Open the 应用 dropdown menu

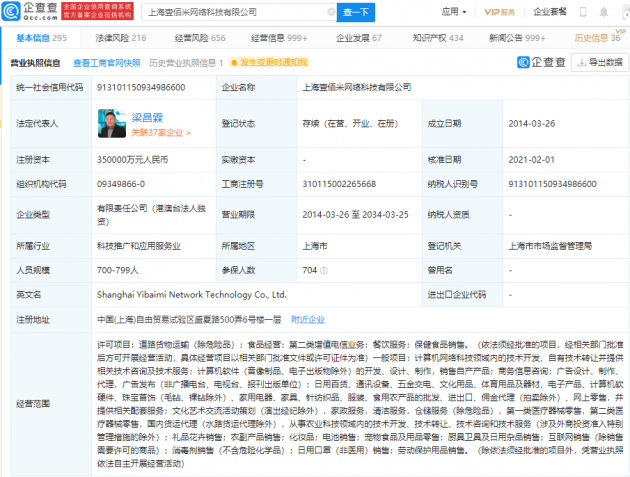click(454, 12)
